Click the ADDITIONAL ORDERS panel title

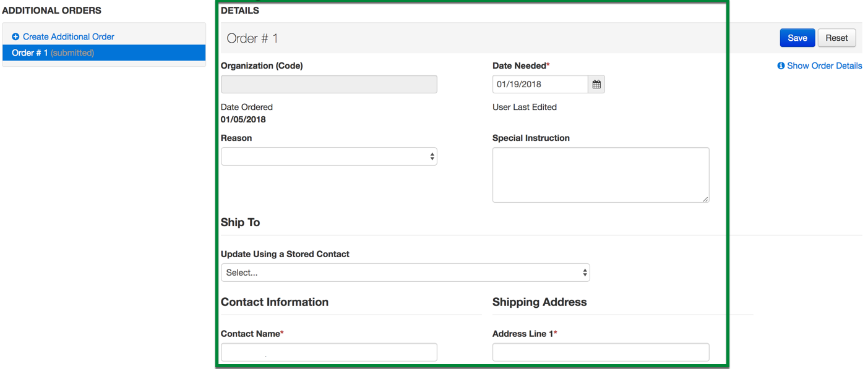(52, 11)
